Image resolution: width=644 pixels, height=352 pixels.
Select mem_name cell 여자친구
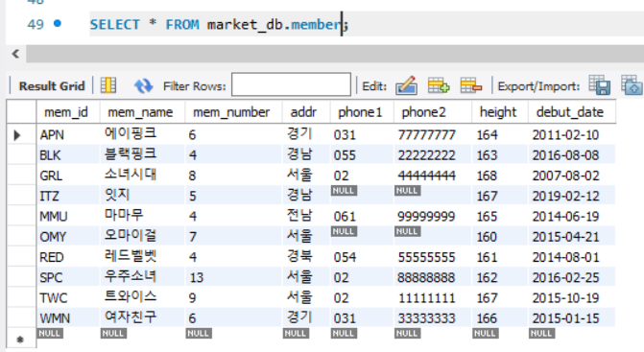point(142,317)
